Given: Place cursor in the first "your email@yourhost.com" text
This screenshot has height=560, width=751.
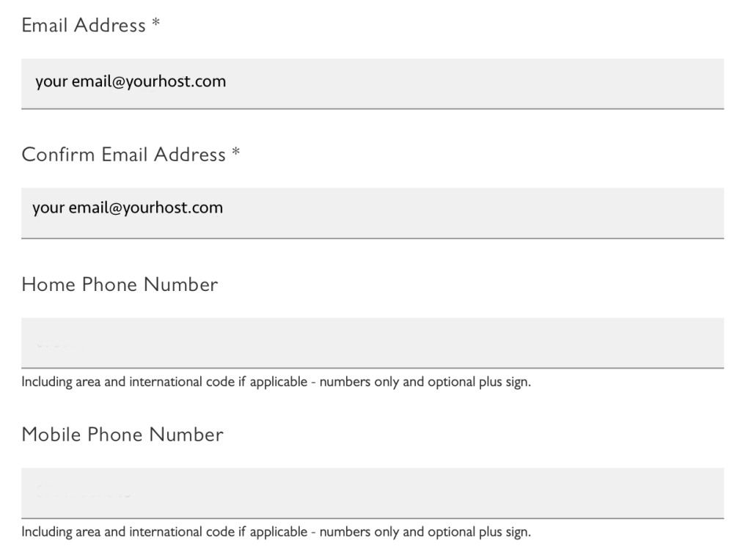Looking at the screenshot, I should [x=131, y=82].
